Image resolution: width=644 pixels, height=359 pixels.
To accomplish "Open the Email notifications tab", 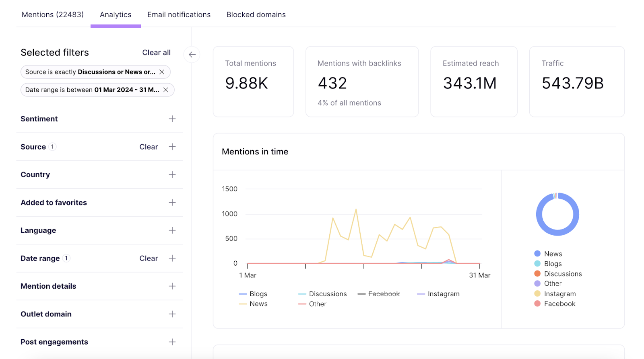I will (x=179, y=15).
